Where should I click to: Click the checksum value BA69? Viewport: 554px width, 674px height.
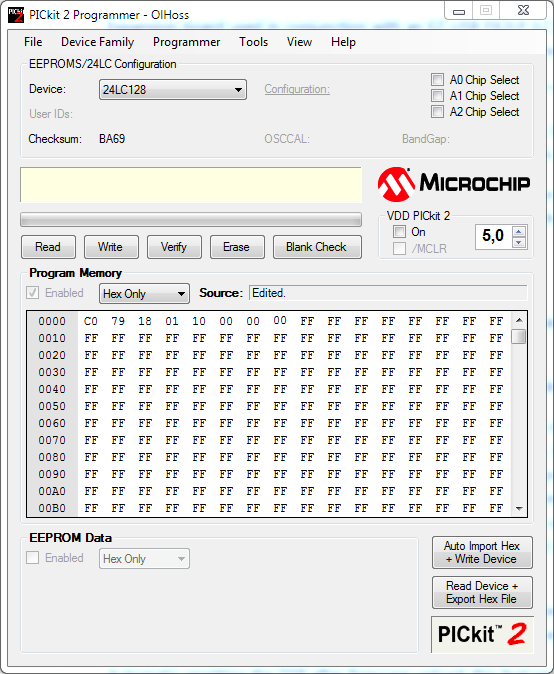click(112, 139)
